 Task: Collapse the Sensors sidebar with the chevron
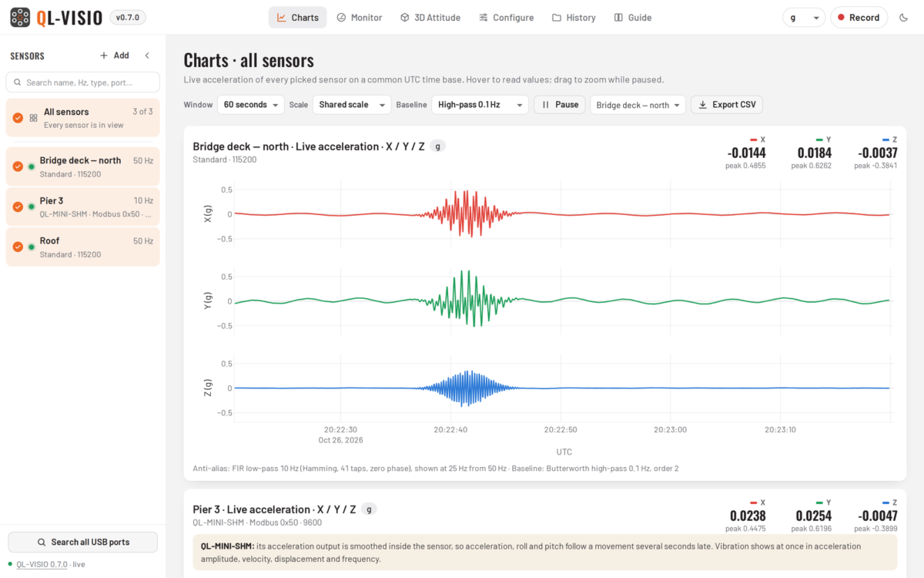pos(147,55)
